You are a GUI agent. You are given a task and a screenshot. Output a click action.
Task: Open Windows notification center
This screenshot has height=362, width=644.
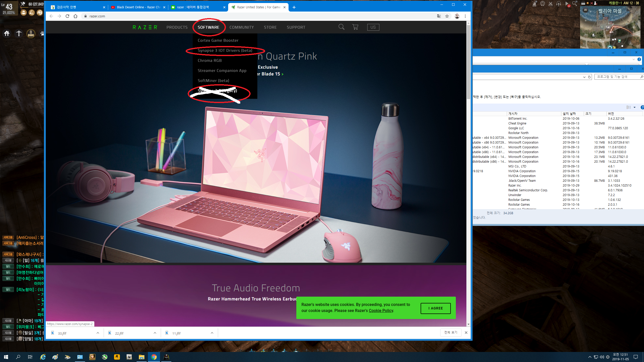[x=636, y=357]
